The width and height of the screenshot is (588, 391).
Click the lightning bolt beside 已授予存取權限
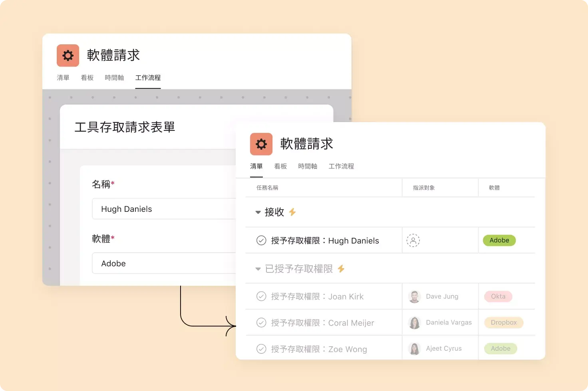pos(342,269)
